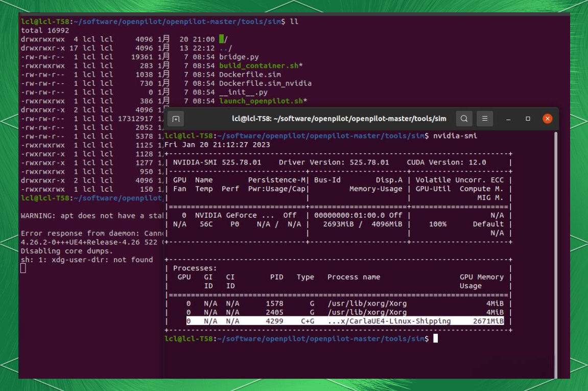The image size is (588, 391).
Task: Click the __init__.py filename
Action: coord(243,92)
